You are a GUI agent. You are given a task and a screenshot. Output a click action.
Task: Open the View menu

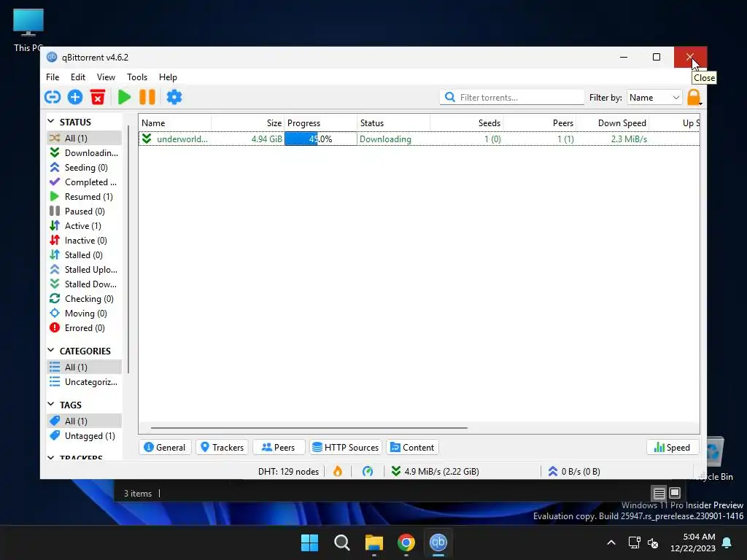[x=106, y=77]
